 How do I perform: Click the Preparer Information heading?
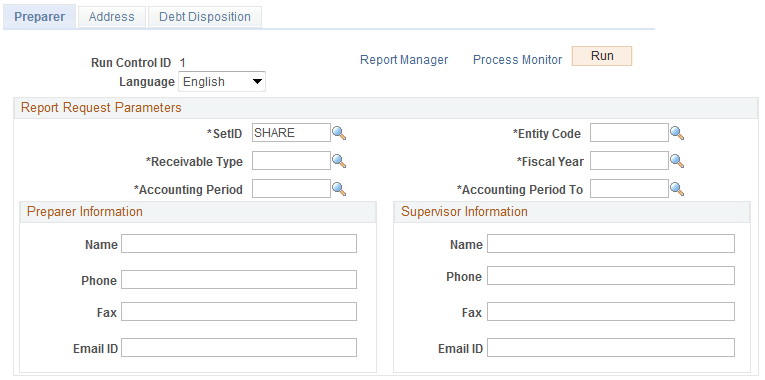click(85, 212)
